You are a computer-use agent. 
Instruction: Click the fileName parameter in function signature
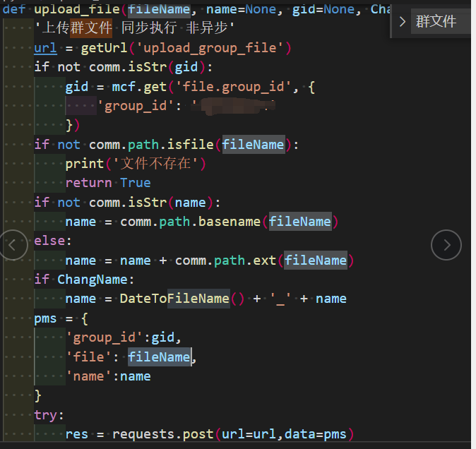(159, 9)
